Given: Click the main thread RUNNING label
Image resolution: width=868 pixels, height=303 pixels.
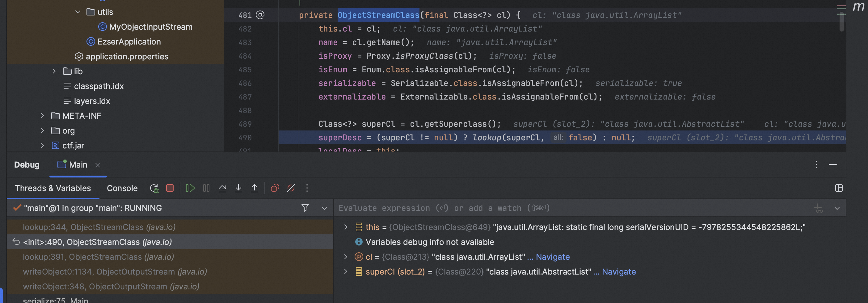Looking at the screenshot, I should point(93,208).
